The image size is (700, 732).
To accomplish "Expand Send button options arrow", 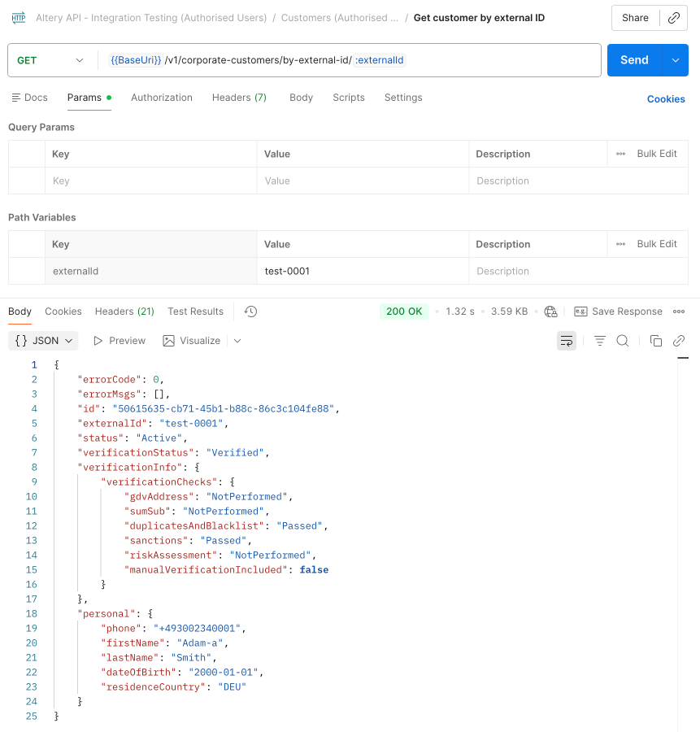I will [676, 60].
